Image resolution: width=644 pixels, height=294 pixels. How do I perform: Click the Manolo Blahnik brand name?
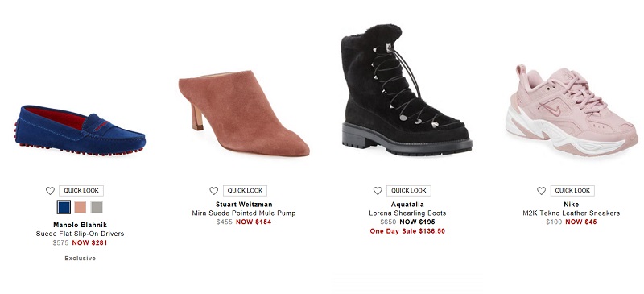80,225
